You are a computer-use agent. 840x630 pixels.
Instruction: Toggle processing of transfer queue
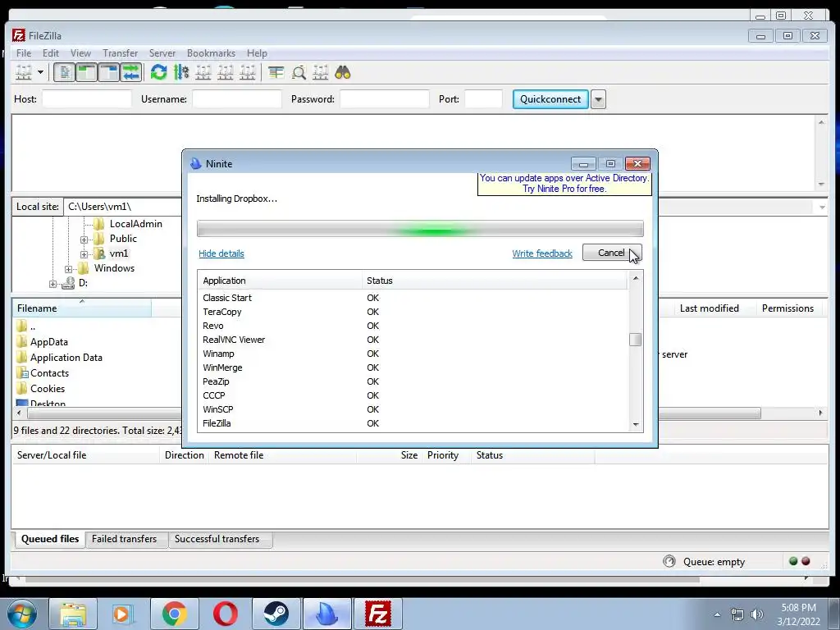(x=181, y=72)
